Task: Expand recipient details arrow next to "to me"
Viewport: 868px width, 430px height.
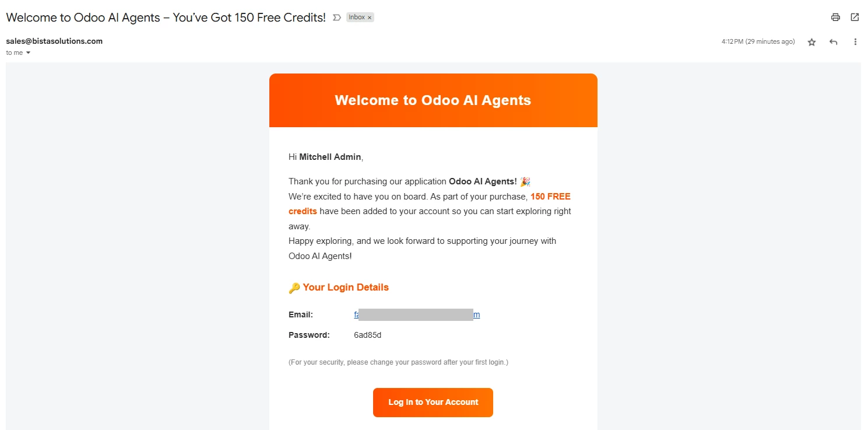Action: (28, 53)
